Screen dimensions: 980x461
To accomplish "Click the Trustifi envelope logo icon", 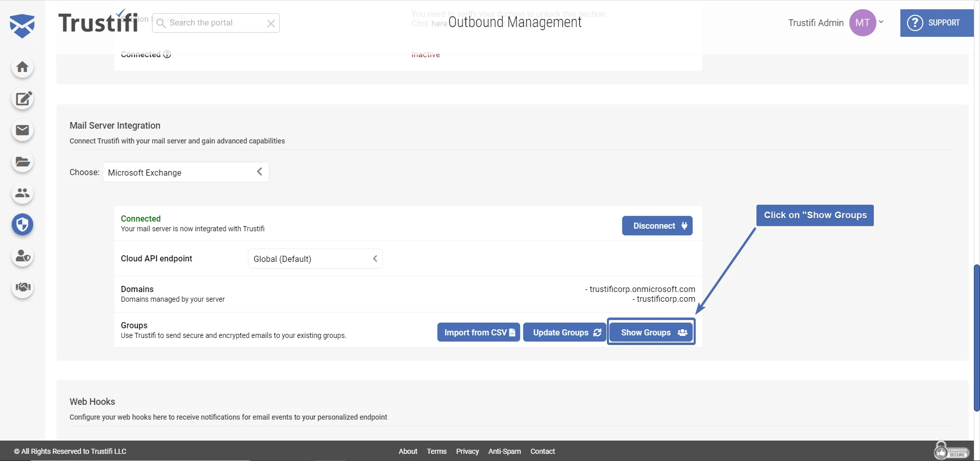I will pyautogui.click(x=22, y=26).
